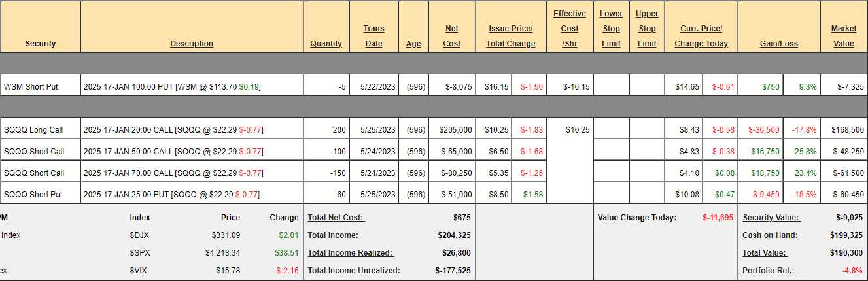The height and width of the screenshot is (281, 868).
Task: Click the Net Cost column header
Action: pyautogui.click(x=451, y=36)
